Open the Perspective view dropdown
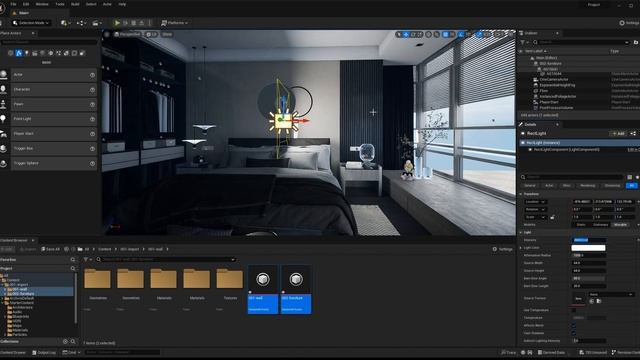The image size is (640, 360). (x=127, y=34)
